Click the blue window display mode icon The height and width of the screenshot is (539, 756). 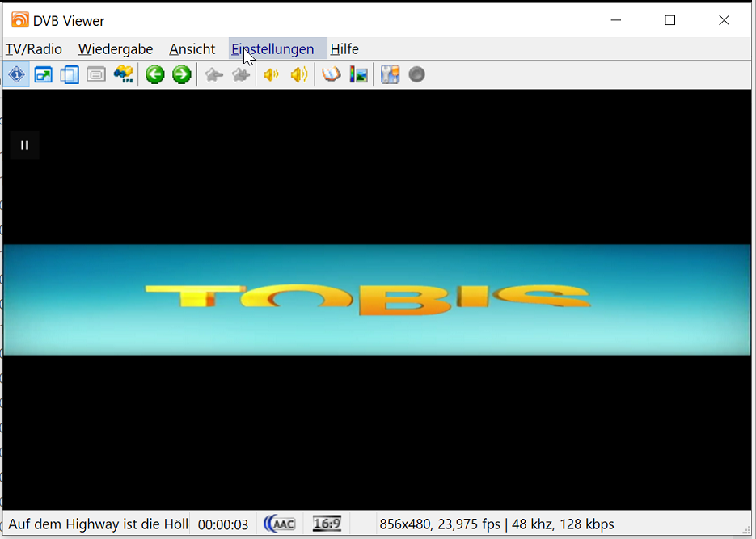pos(43,75)
